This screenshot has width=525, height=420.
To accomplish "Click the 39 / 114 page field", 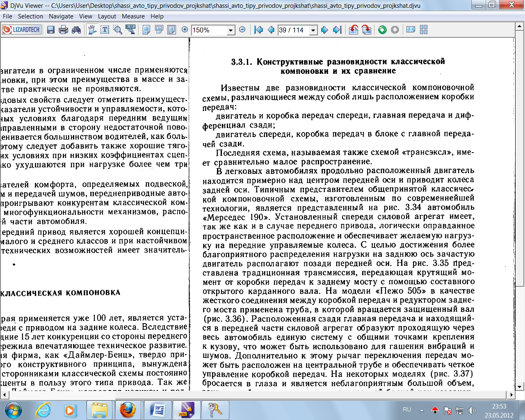I will pos(294,30).
